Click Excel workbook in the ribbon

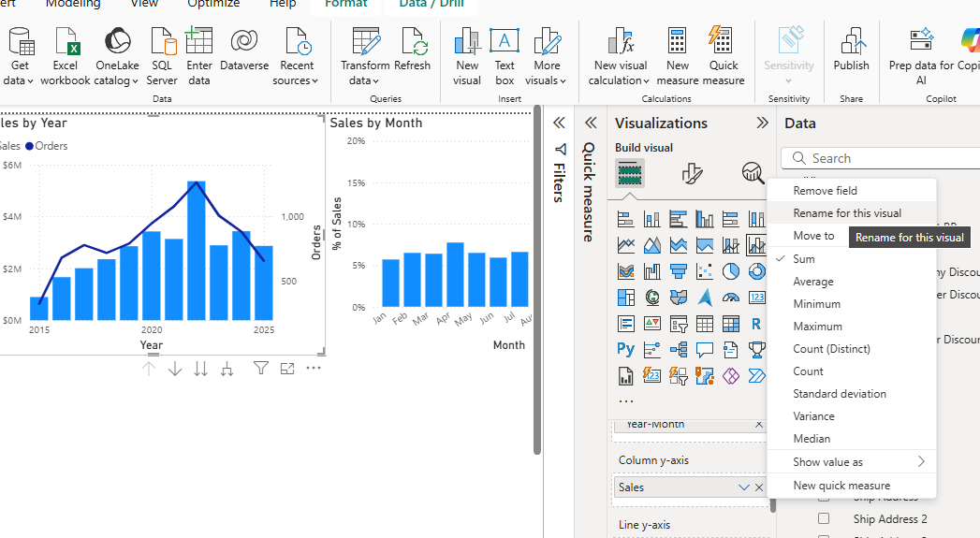coord(65,57)
